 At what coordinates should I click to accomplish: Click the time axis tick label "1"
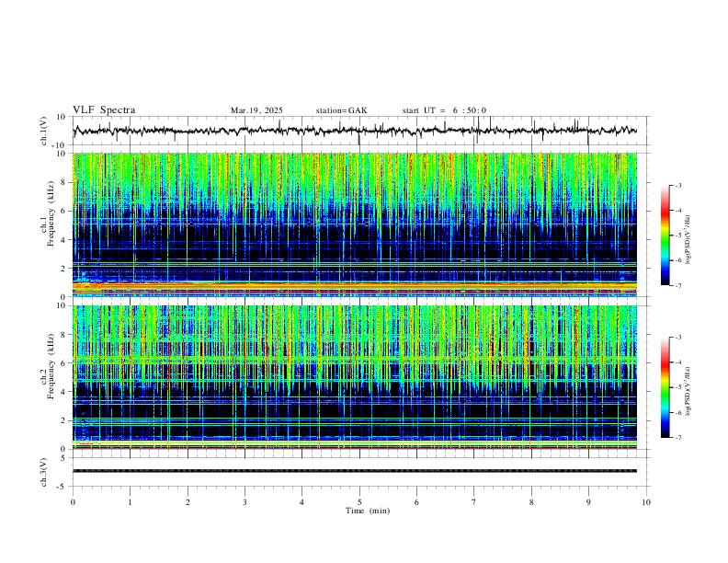pyautogui.click(x=131, y=502)
